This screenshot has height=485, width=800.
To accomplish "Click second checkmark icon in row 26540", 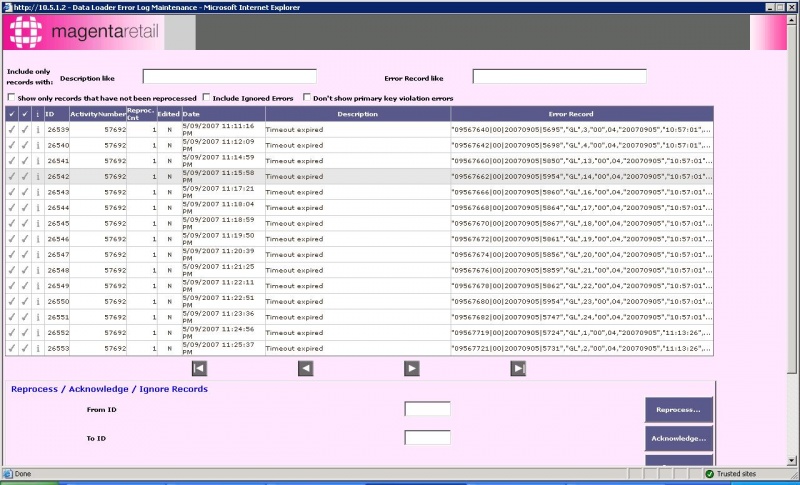I will [24, 145].
